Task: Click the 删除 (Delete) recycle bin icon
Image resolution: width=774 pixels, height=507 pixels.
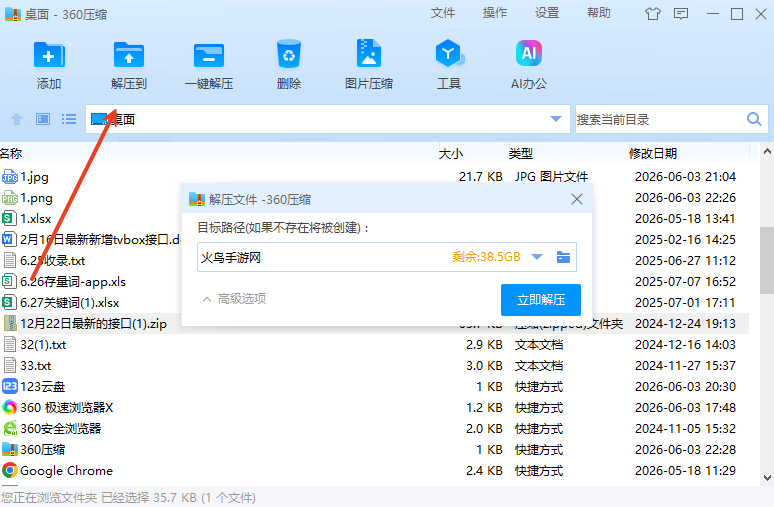Action: tap(289, 54)
